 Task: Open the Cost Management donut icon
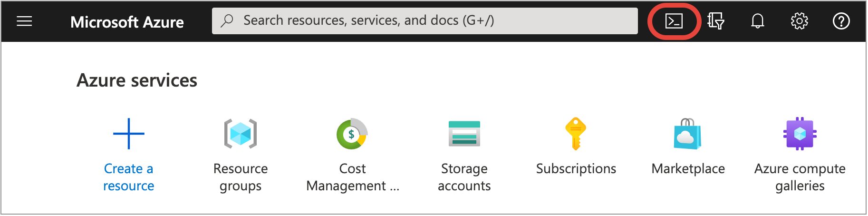352,134
